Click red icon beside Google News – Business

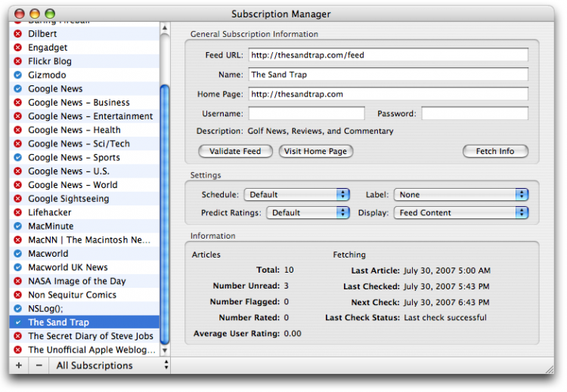(x=17, y=102)
